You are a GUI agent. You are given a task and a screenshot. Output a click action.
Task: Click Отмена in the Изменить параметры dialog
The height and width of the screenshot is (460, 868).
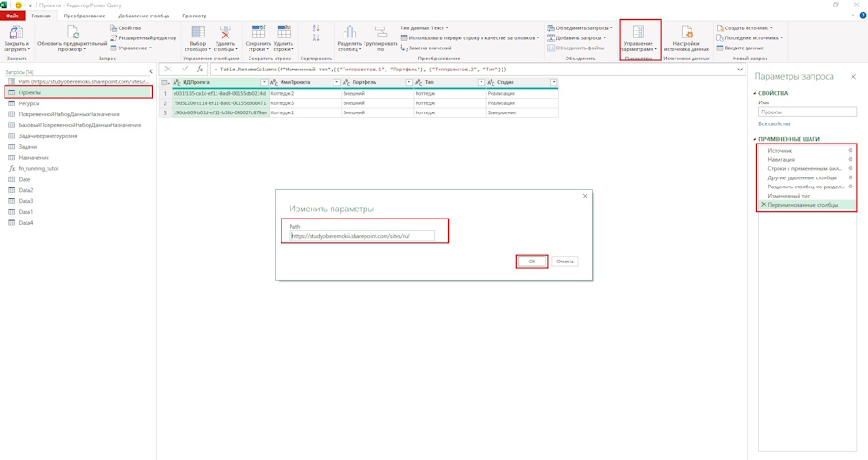point(565,261)
